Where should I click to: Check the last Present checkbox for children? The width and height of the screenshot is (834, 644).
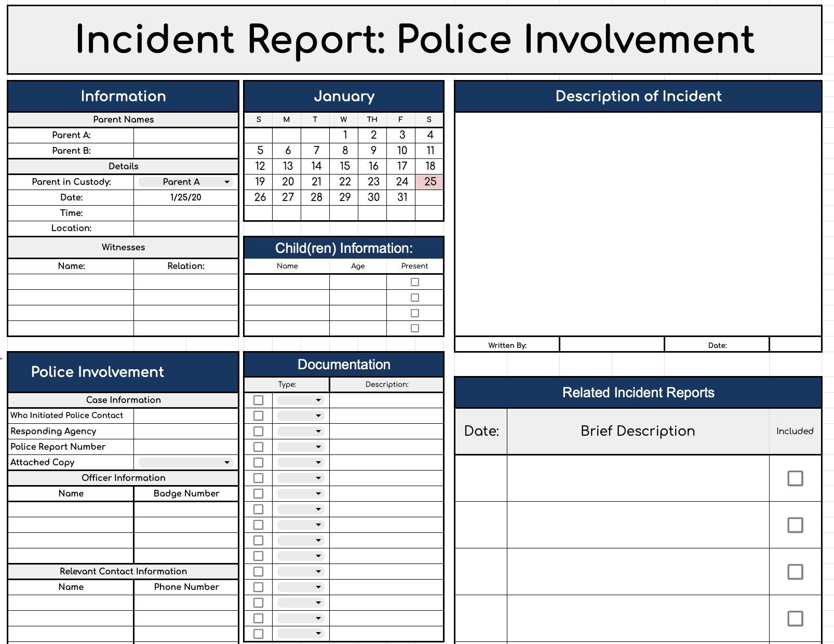[x=414, y=328]
